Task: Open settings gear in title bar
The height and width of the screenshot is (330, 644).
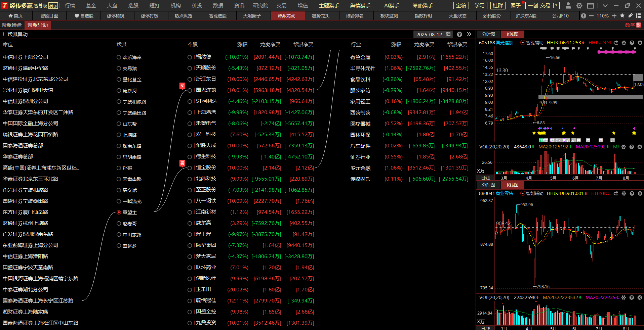Action: pyautogui.click(x=579, y=5)
